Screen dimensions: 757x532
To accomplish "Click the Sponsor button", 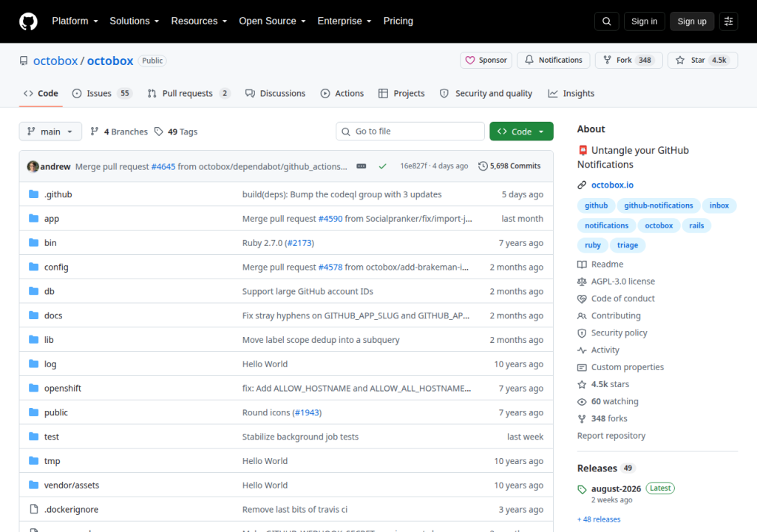I will pyautogui.click(x=486, y=61).
